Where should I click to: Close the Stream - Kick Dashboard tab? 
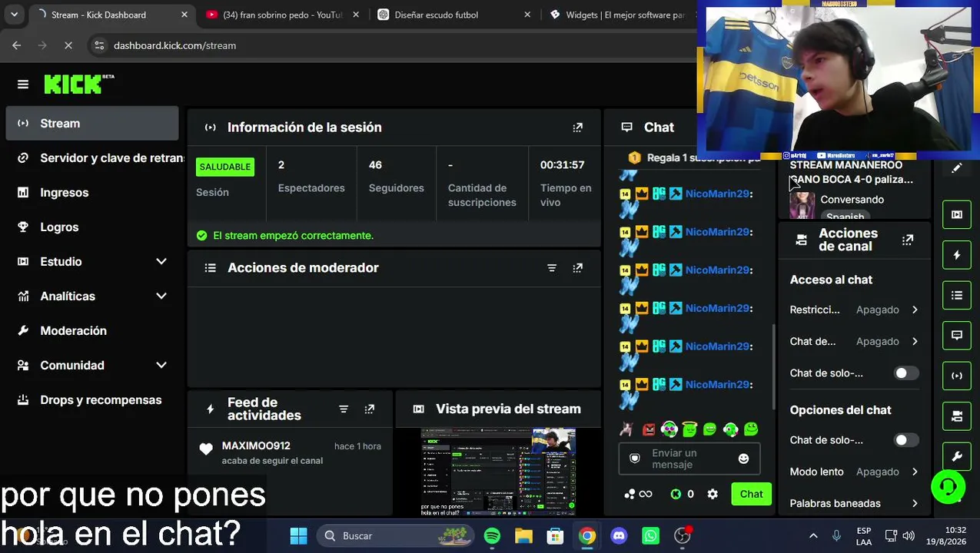point(184,15)
